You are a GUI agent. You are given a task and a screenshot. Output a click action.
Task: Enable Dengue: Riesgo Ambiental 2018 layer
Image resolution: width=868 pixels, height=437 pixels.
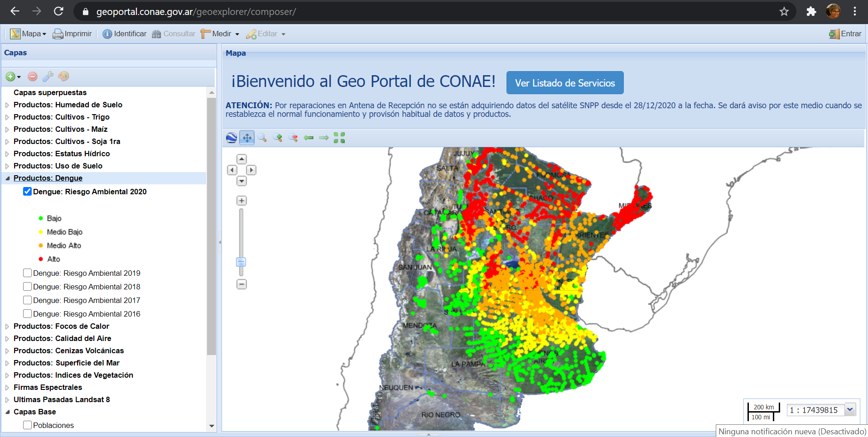28,287
